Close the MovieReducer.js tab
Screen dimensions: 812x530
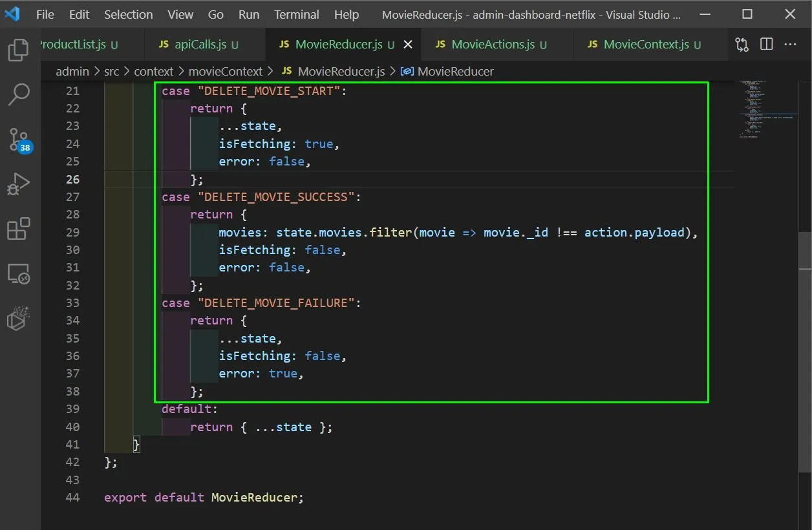[408, 45]
